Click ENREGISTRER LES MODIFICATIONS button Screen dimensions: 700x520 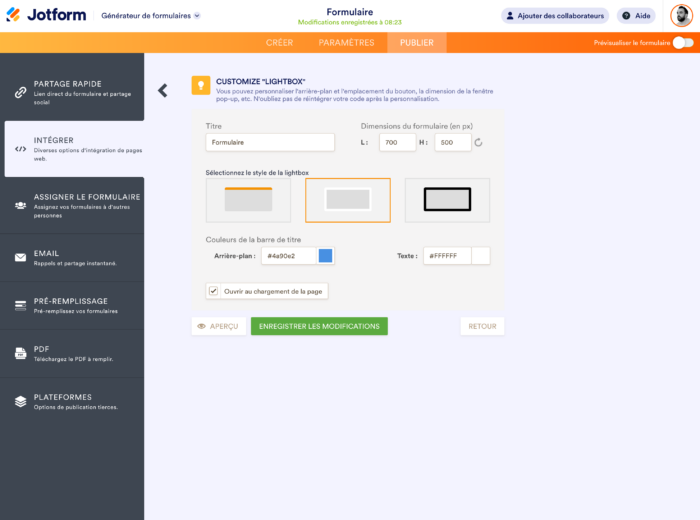[x=319, y=326]
